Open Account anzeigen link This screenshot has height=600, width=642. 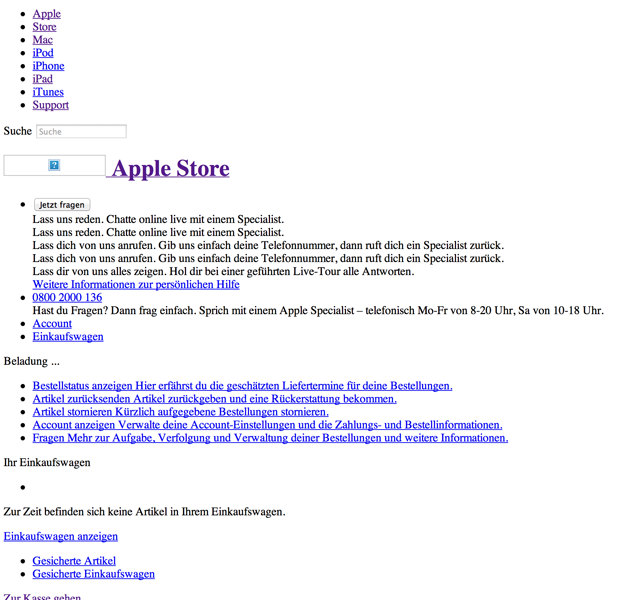click(x=267, y=426)
